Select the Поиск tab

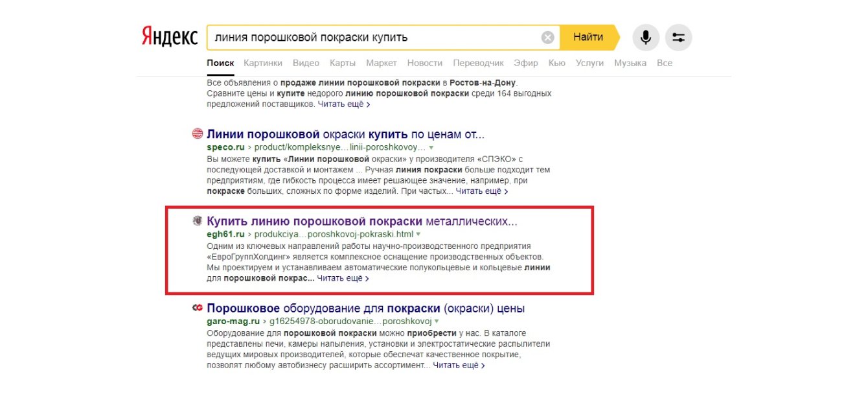[x=220, y=63]
